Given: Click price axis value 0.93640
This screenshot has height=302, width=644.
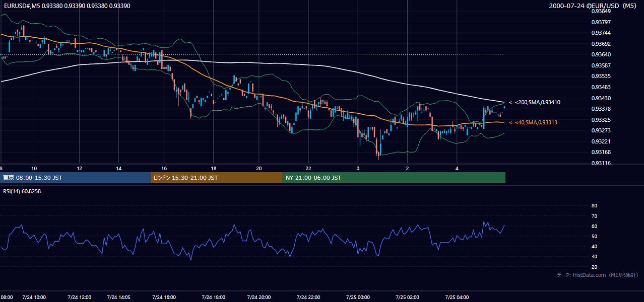Looking at the screenshot, I should pos(601,54).
